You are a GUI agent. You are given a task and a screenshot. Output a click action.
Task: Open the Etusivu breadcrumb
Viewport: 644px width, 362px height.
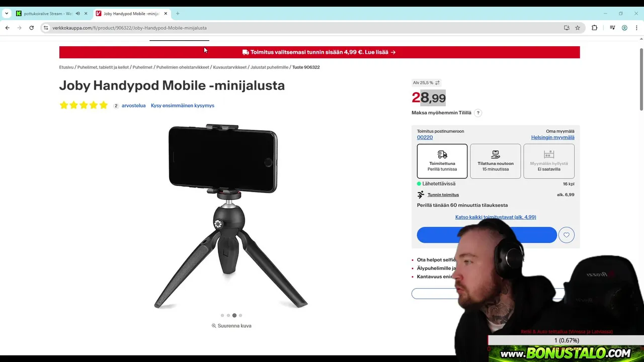click(66, 67)
